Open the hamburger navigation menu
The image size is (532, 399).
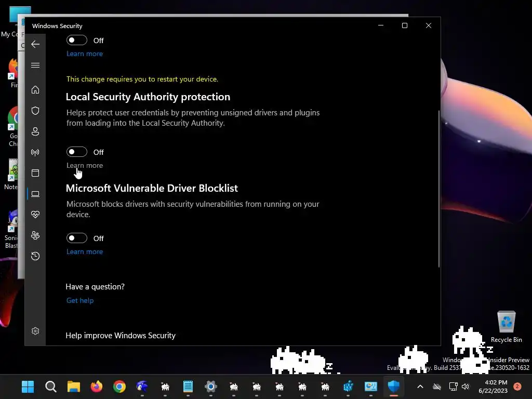point(35,65)
